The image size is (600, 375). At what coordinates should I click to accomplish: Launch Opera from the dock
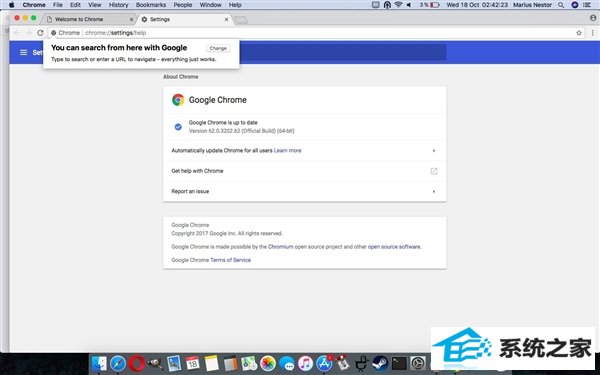click(137, 364)
